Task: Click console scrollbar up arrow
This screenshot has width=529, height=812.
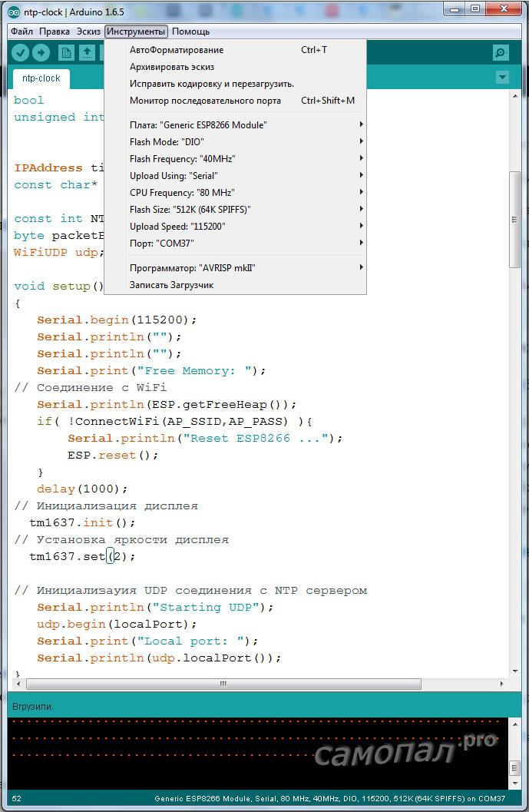Action: (x=515, y=724)
